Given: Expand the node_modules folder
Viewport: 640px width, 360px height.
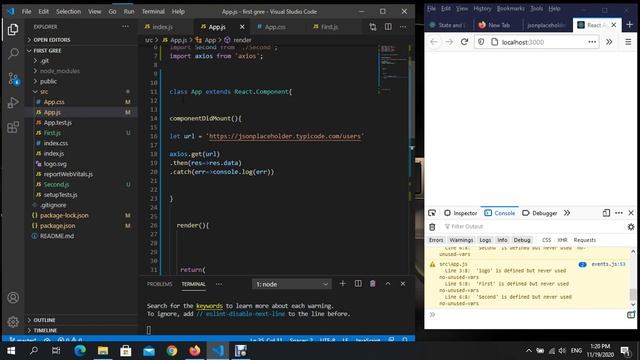Looking at the screenshot, I should pyautogui.click(x=82, y=71).
